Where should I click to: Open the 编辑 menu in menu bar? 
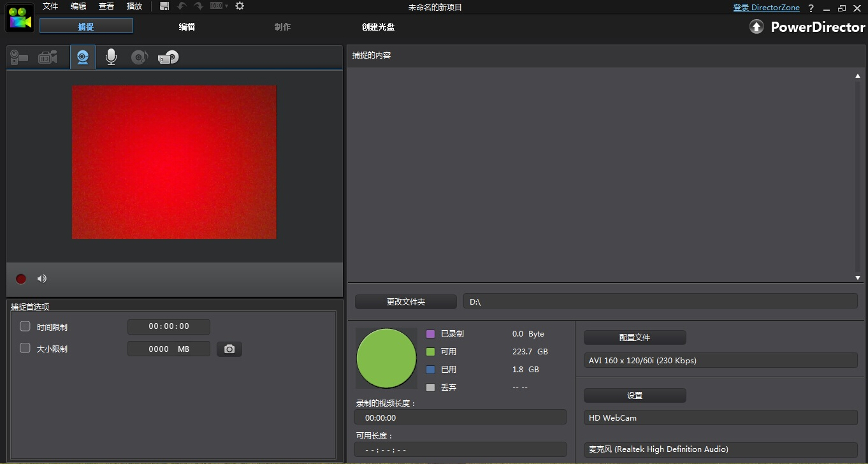coord(78,6)
